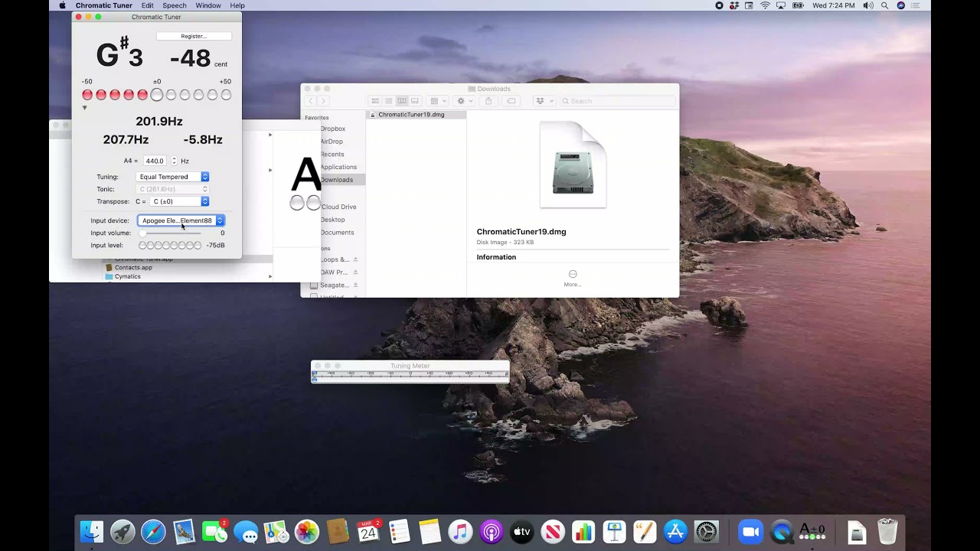Switch Finder to icon view
The height and width of the screenshot is (551, 980).
click(375, 101)
